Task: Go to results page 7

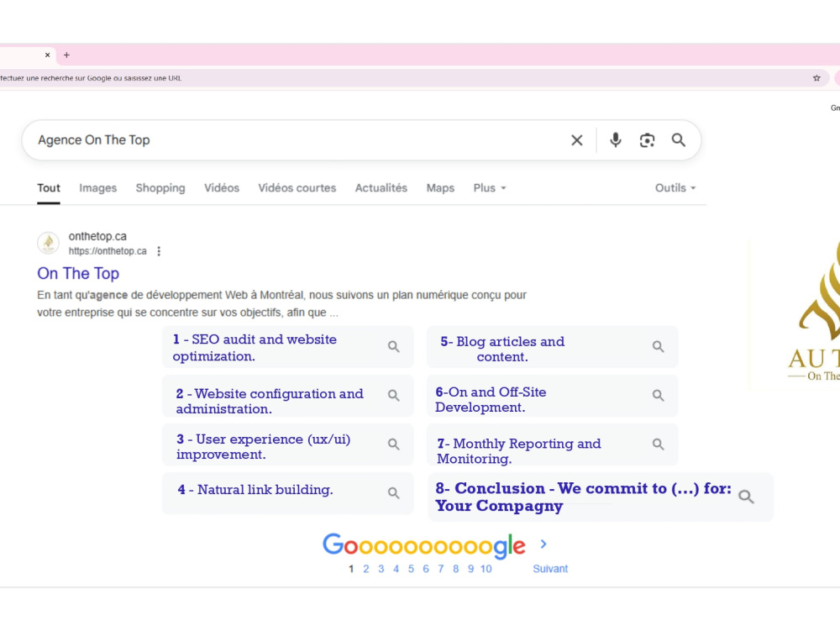Action: tap(441, 569)
